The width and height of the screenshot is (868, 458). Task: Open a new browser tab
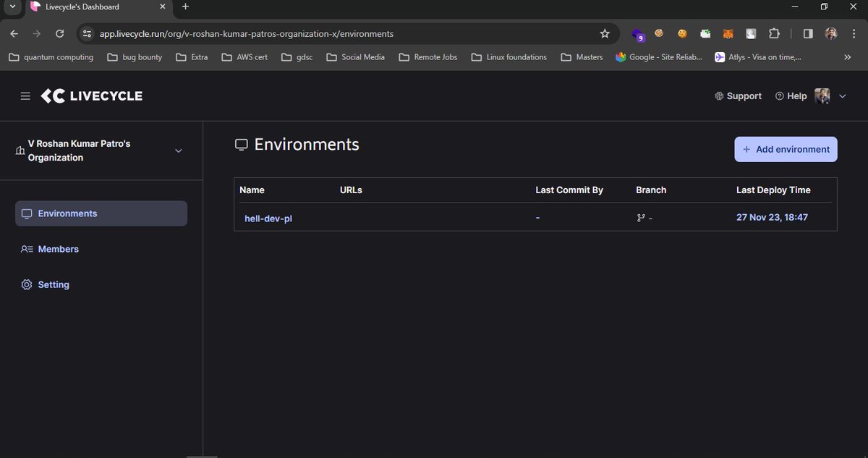pos(185,7)
